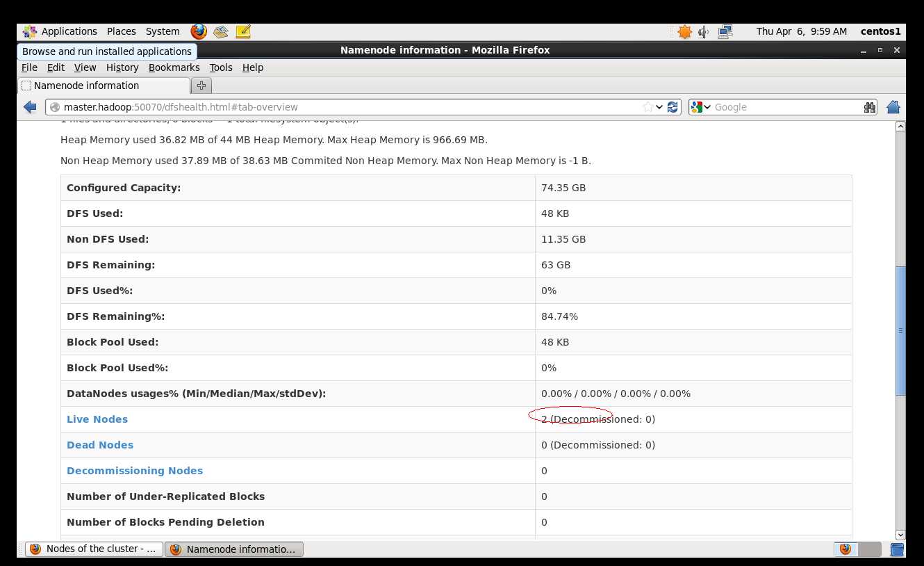This screenshot has width=924, height=566.
Task: Click the network connection tray icon
Action: pos(725,31)
